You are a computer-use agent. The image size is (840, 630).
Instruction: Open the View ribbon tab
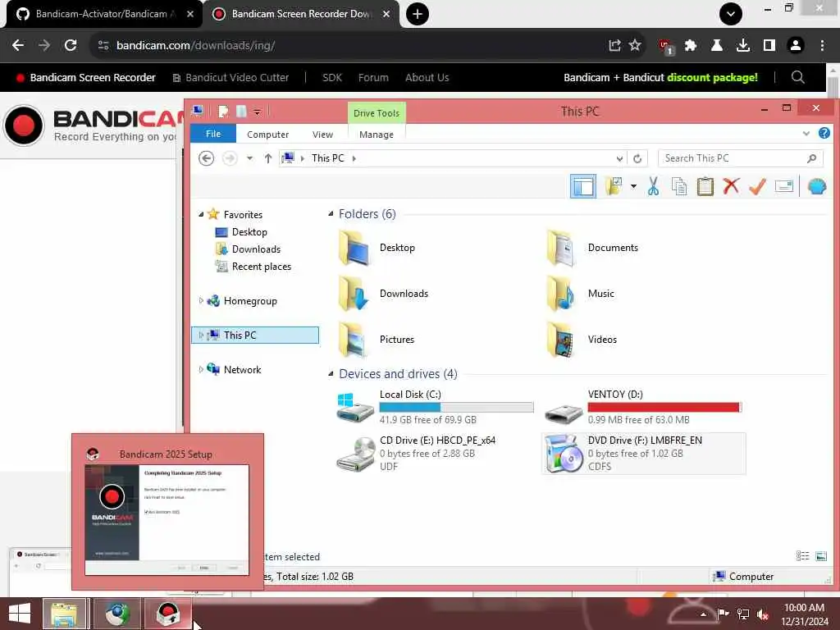[x=322, y=135]
